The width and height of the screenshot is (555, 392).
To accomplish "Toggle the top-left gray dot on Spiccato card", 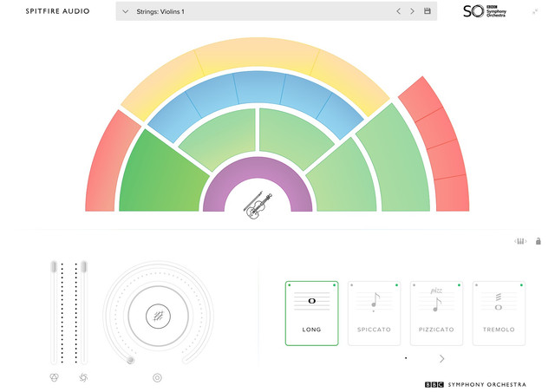I will click(x=352, y=285).
